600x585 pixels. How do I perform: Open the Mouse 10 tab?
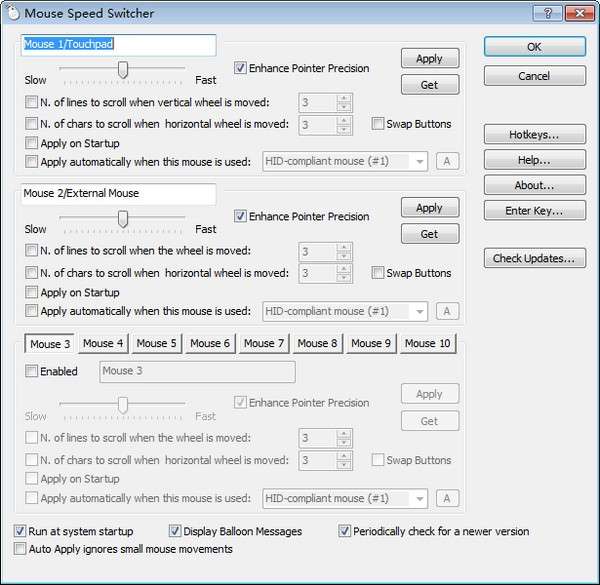[427, 343]
